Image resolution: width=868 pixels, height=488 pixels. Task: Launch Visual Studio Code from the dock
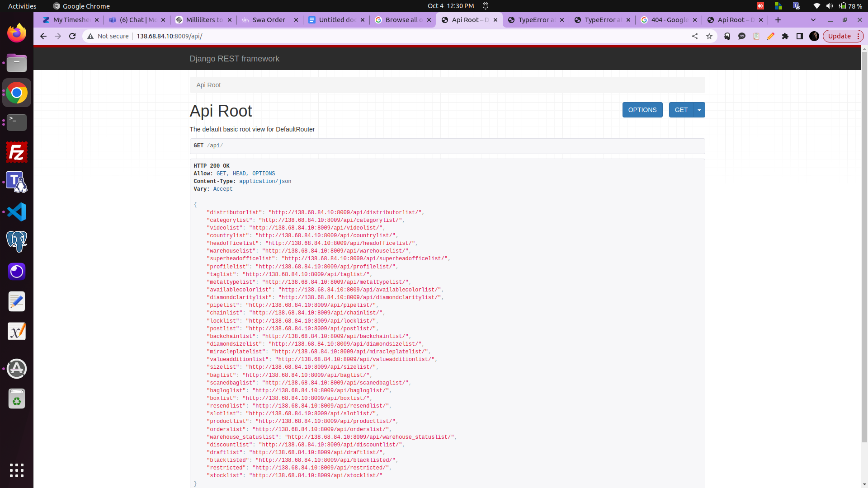pyautogui.click(x=17, y=212)
